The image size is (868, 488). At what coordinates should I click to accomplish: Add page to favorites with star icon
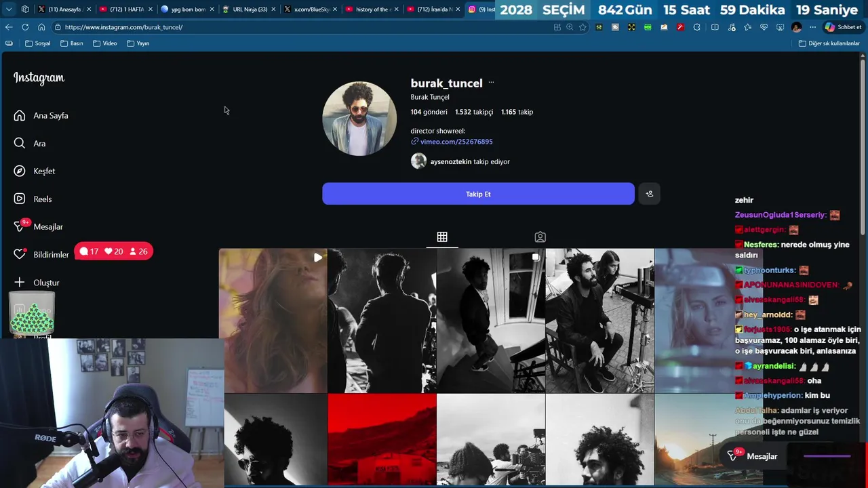click(583, 27)
